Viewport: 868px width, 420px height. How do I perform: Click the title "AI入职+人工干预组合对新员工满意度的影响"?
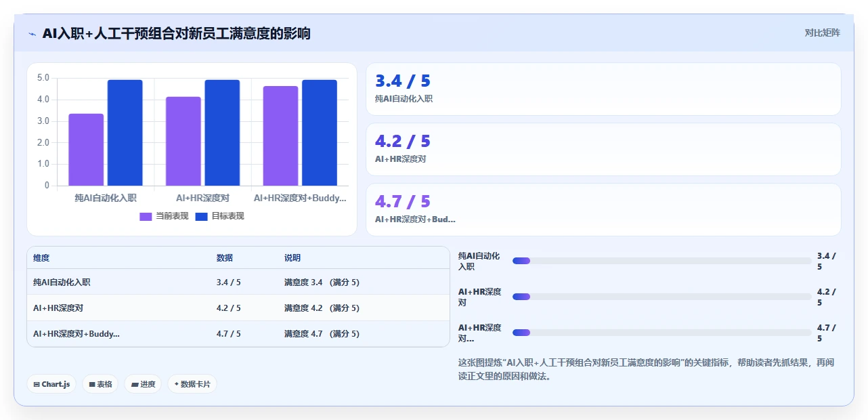(176, 33)
